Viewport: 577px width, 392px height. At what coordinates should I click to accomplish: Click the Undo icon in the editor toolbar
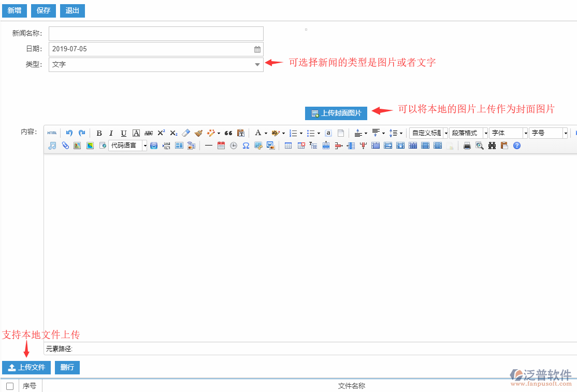pos(69,133)
